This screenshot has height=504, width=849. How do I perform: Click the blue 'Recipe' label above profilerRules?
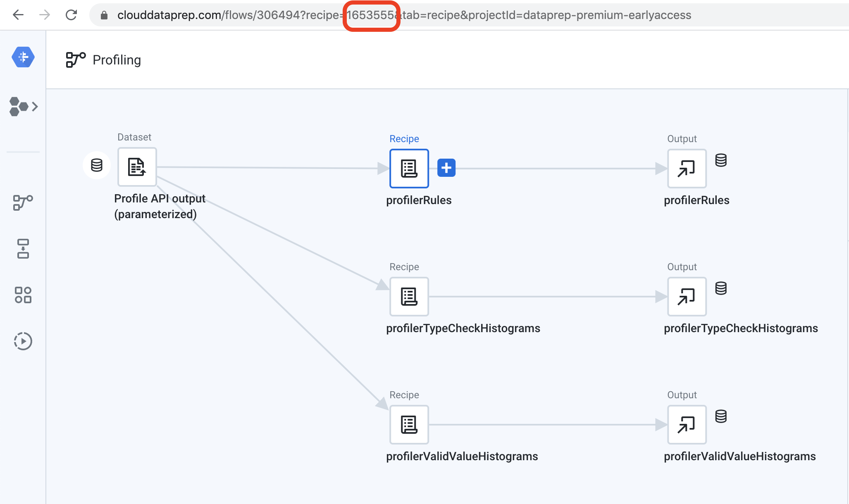[404, 139]
